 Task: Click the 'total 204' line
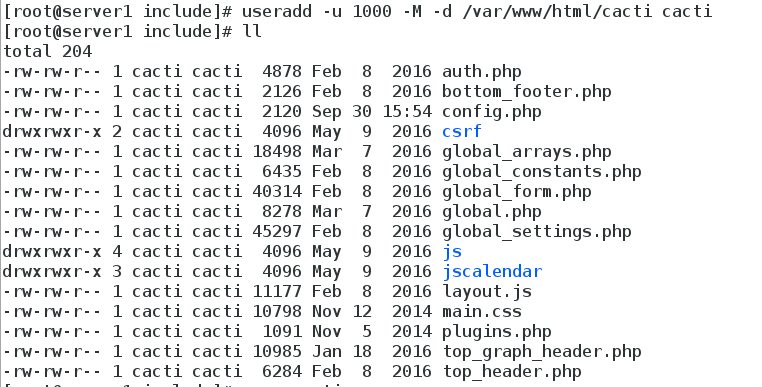47,52
